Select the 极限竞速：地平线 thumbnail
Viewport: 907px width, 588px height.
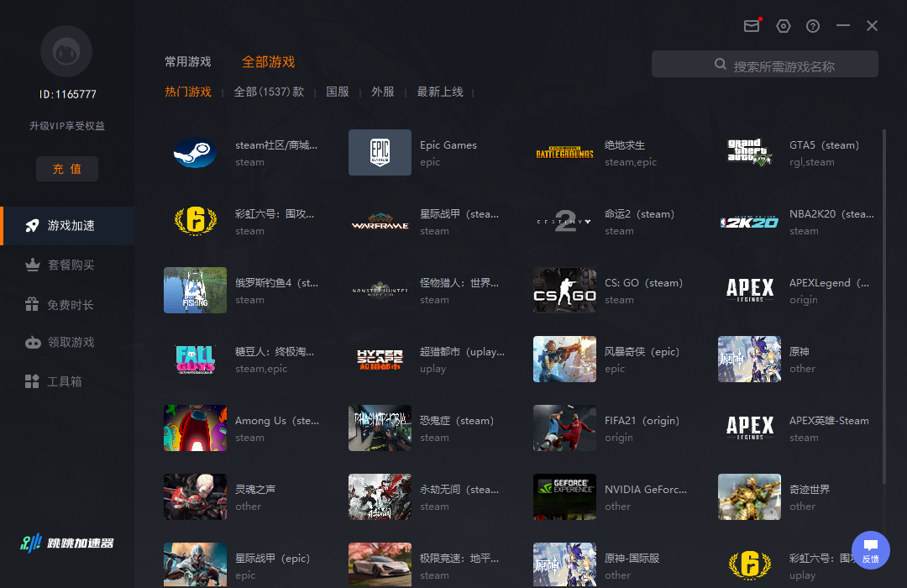coord(380,564)
